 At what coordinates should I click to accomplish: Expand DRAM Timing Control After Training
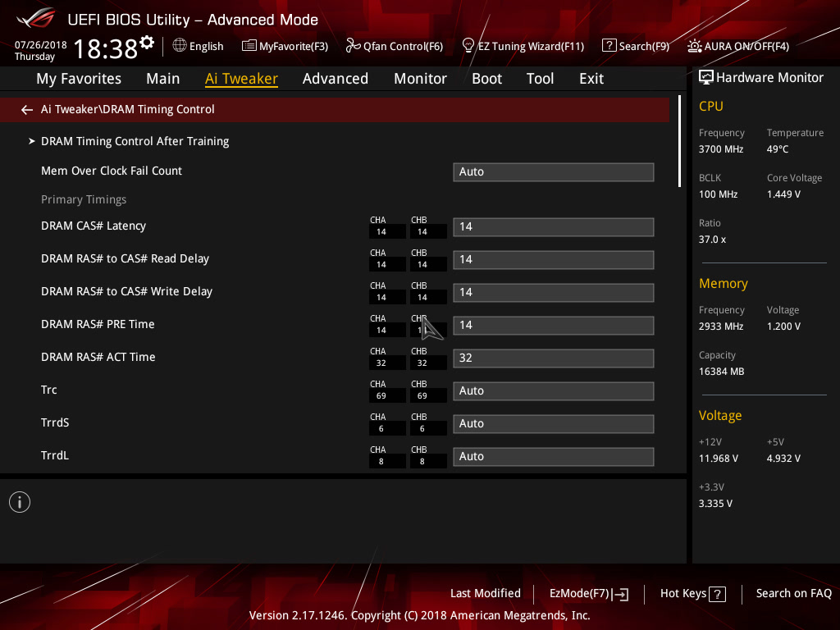pos(135,141)
